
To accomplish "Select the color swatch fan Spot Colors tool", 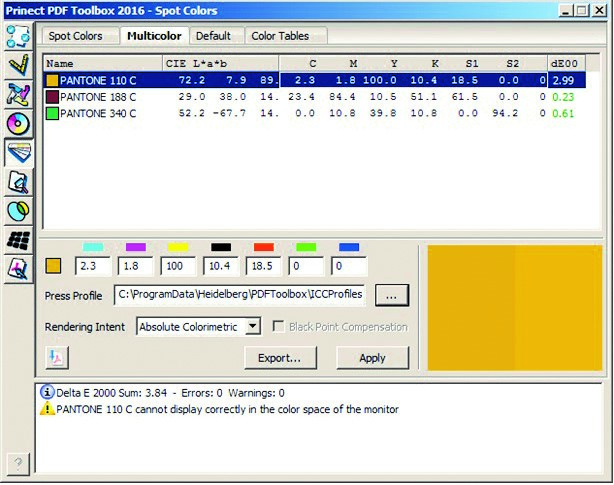I will pos(18,153).
